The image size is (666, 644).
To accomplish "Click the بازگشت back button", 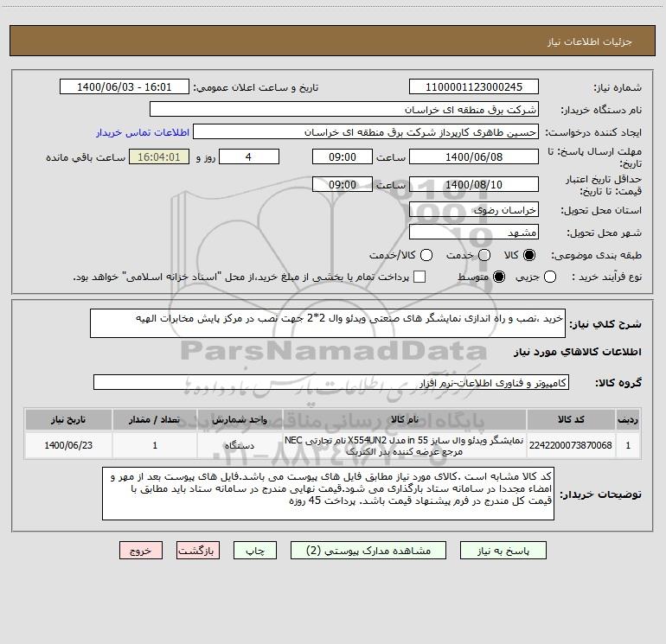I will (198, 550).
